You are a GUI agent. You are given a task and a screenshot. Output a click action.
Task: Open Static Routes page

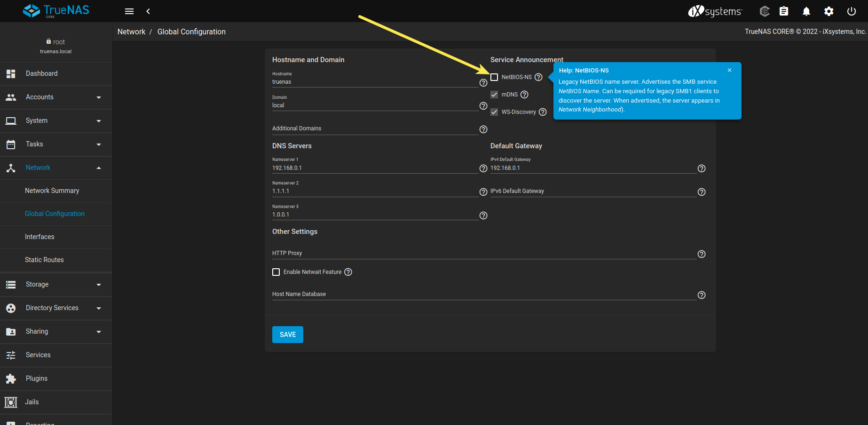(x=56, y=260)
